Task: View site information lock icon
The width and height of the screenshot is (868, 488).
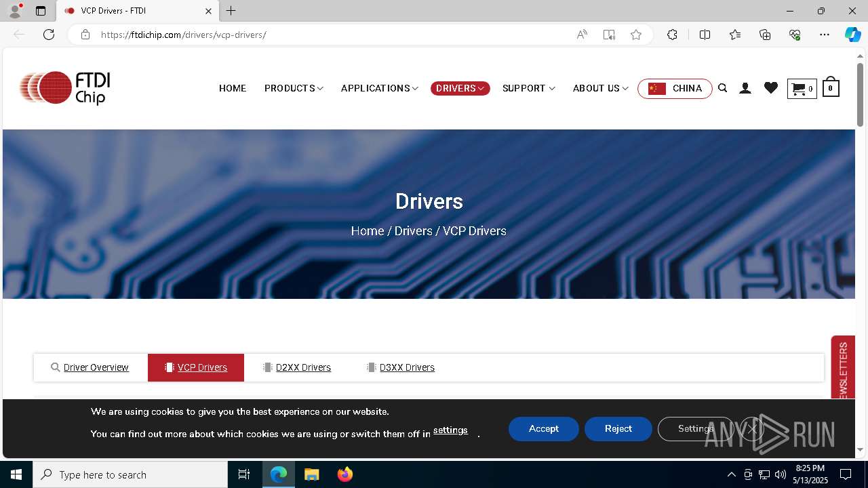Action: click(85, 35)
